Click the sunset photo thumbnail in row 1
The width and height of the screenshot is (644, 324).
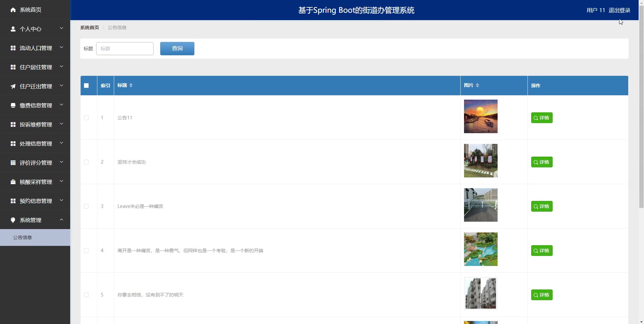(x=480, y=116)
